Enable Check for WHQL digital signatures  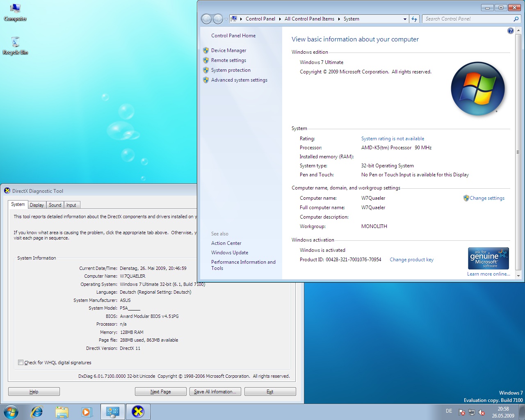point(21,363)
